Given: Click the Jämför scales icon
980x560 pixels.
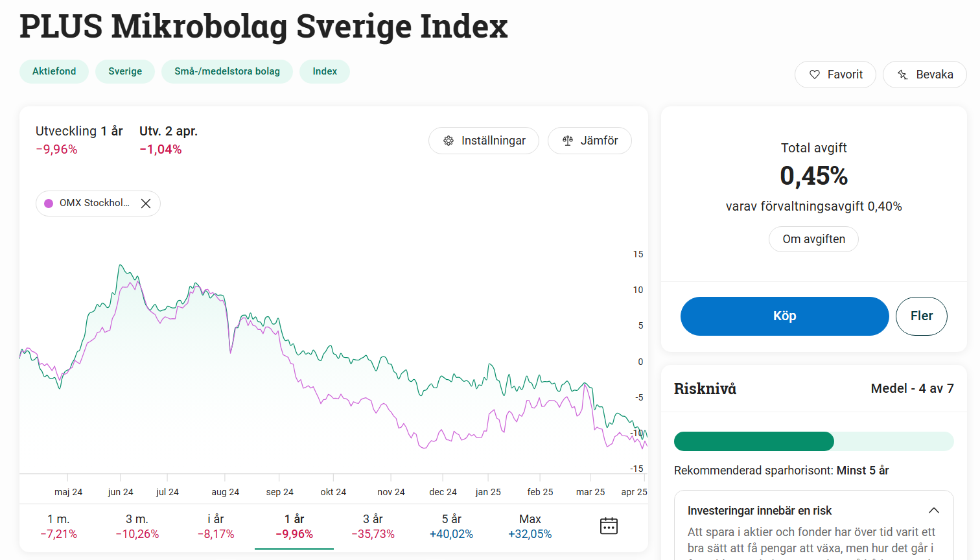Looking at the screenshot, I should 568,141.
